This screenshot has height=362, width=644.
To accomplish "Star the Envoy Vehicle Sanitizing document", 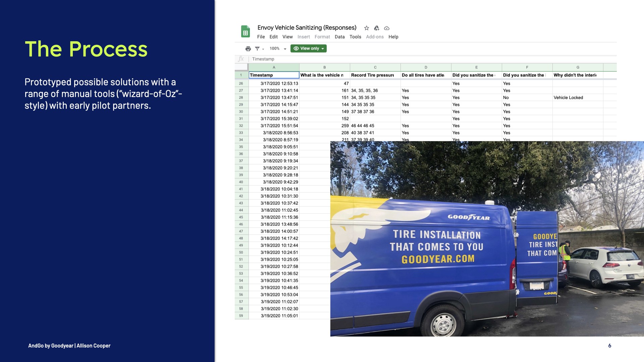I will pos(367,28).
